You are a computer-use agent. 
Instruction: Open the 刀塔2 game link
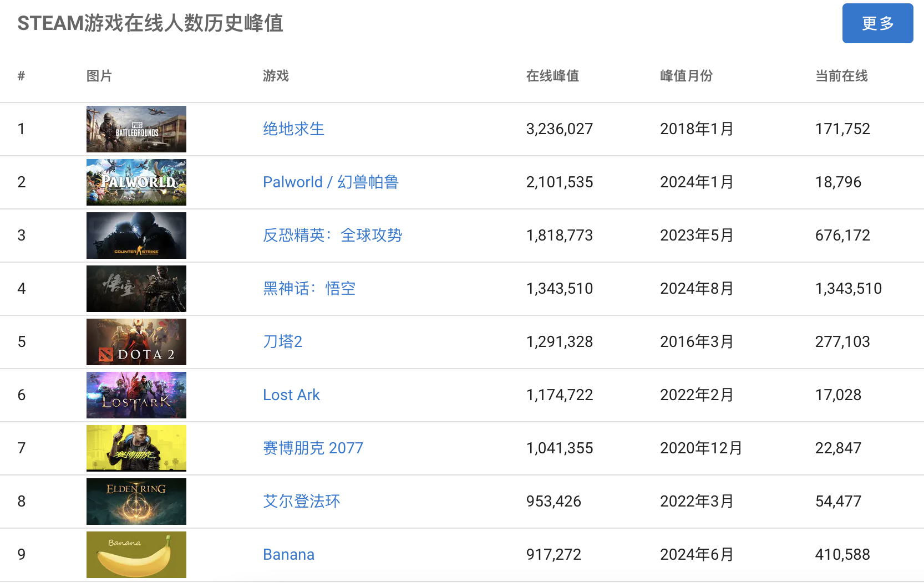[x=282, y=341]
